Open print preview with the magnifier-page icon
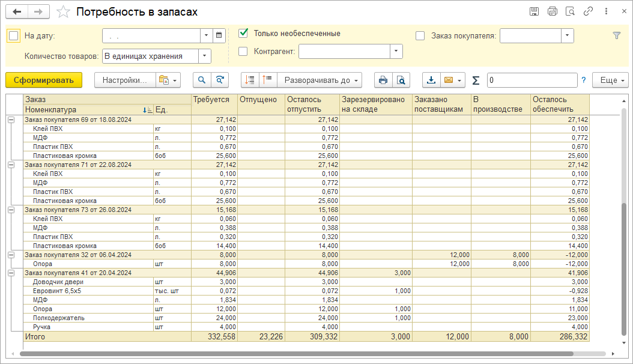The height and width of the screenshot is (364, 633). [x=400, y=80]
